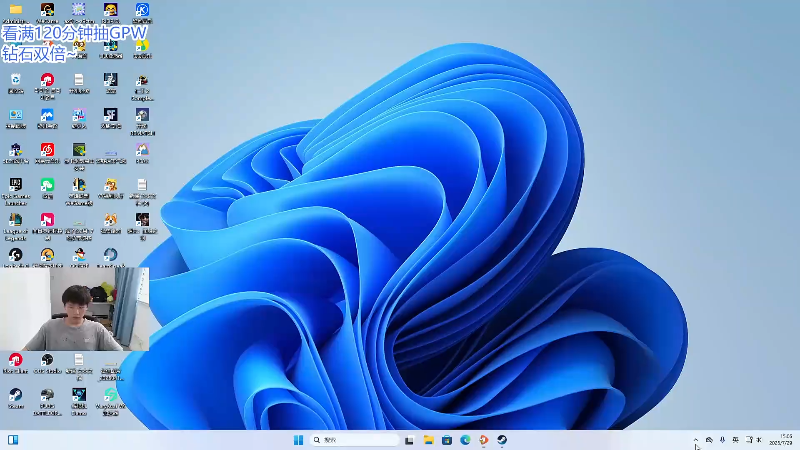Open the taskbar clock showing 15:06
800x450 pixels.
(781, 440)
